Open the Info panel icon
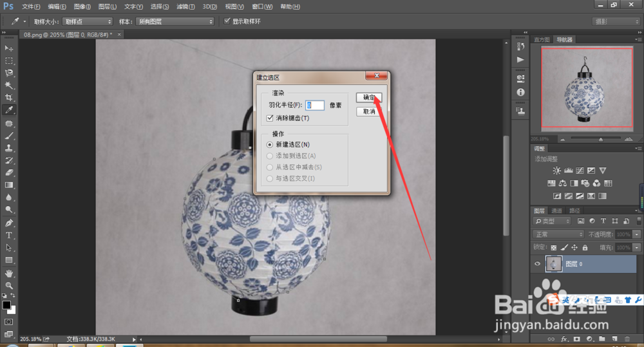This screenshot has width=644, height=347. pyautogui.click(x=521, y=93)
